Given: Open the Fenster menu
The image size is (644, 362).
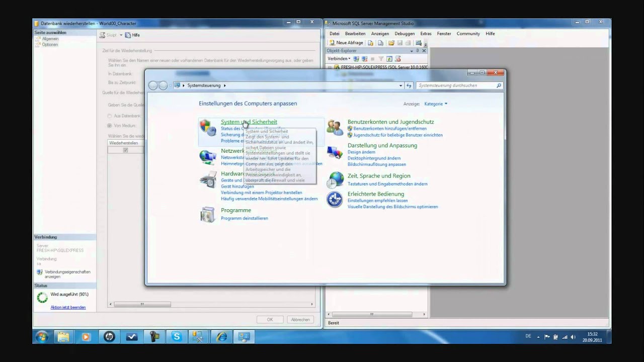Looking at the screenshot, I should click(x=444, y=34).
